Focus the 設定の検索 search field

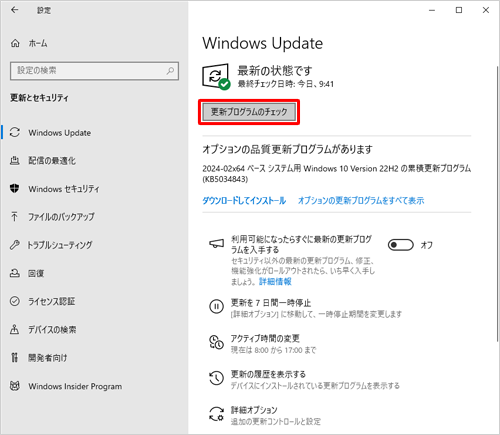[94, 71]
